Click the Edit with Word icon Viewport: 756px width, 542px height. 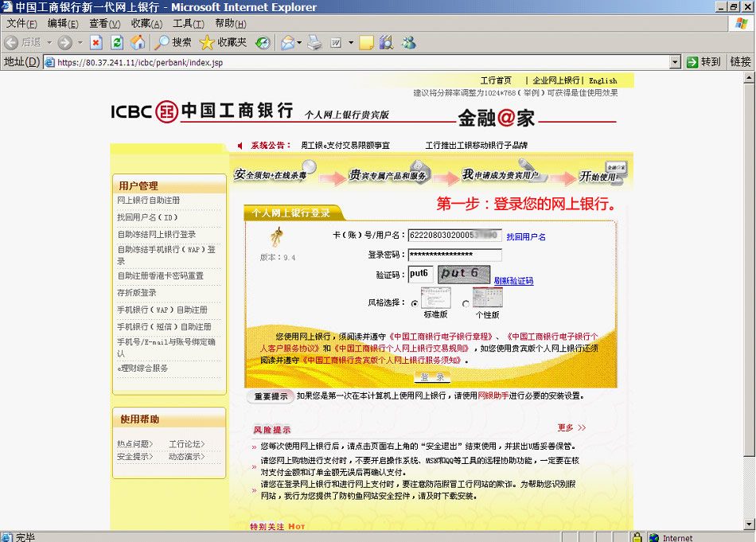[x=336, y=43]
